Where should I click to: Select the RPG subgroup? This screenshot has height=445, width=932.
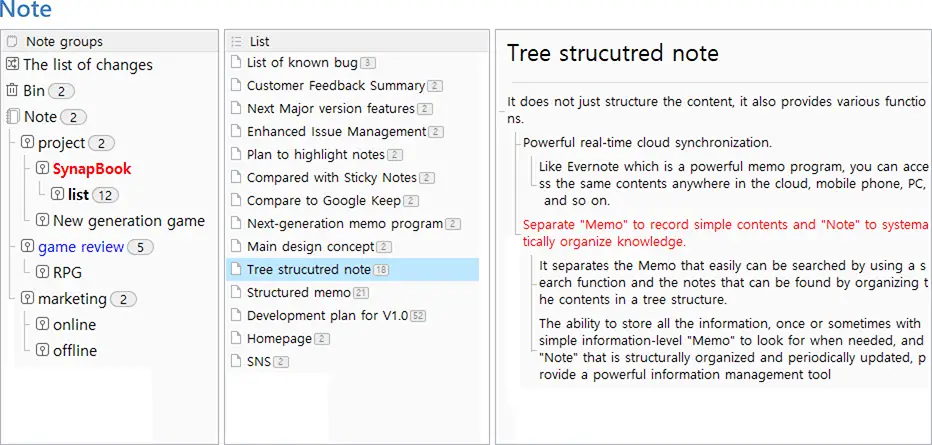tap(67, 273)
